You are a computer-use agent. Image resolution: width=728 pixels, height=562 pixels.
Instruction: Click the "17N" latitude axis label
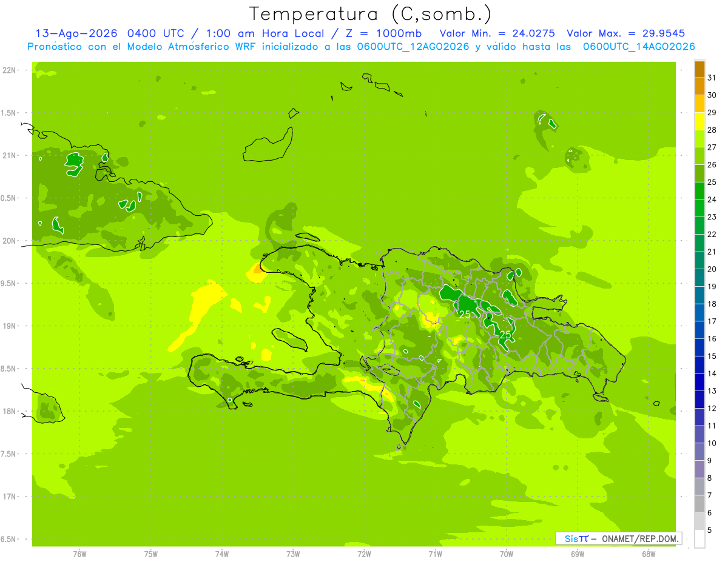tap(9, 497)
